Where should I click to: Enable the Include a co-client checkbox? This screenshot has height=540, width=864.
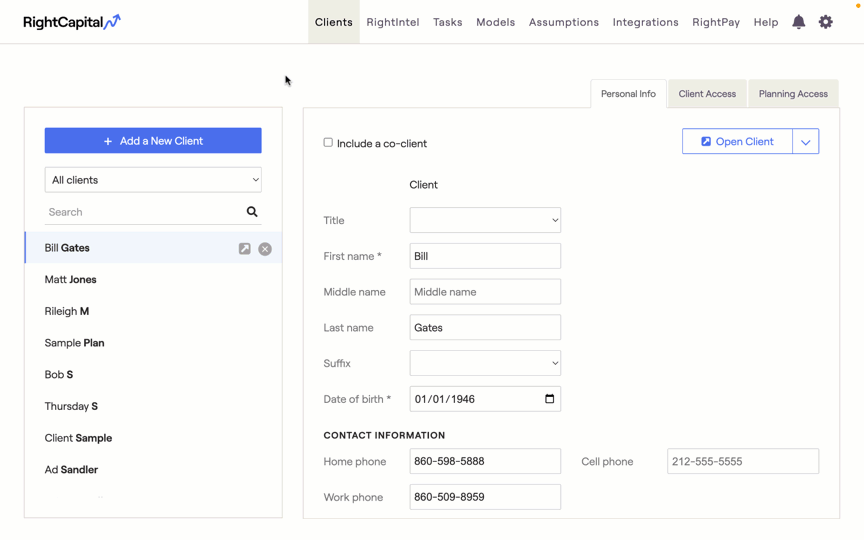[328, 143]
